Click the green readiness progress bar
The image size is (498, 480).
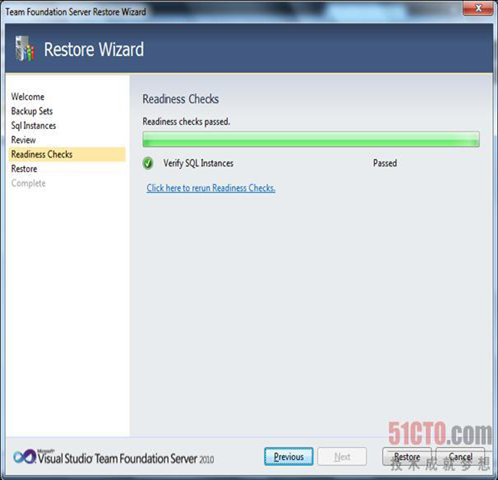click(x=311, y=139)
